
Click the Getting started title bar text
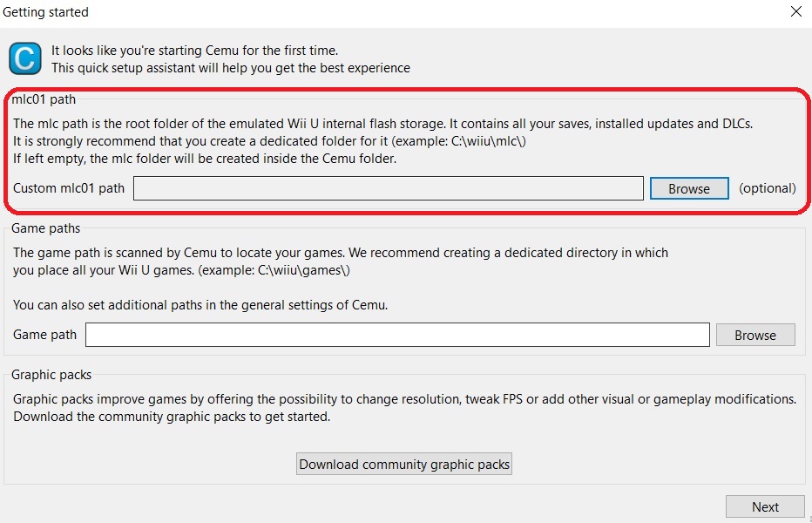(x=45, y=12)
